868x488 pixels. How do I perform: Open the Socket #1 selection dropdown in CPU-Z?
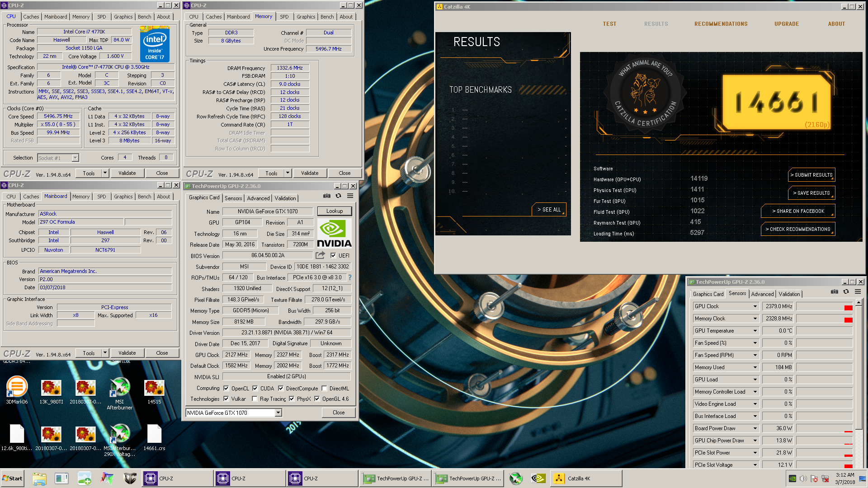(75, 158)
